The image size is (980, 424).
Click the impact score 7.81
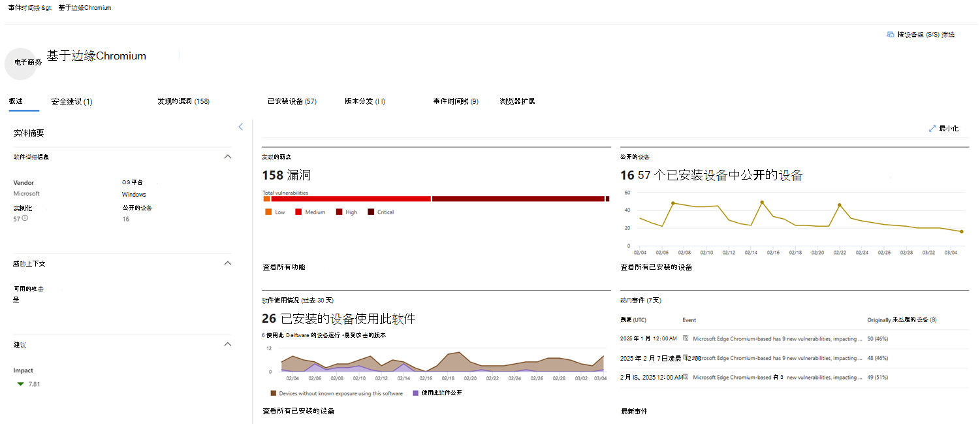click(x=34, y=384)
